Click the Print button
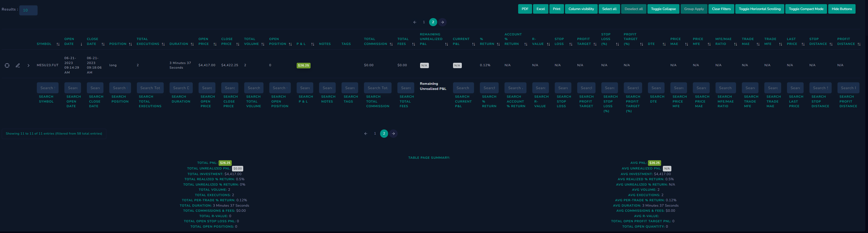Screen dimensions: 868x233 click(x=557, y=9)
